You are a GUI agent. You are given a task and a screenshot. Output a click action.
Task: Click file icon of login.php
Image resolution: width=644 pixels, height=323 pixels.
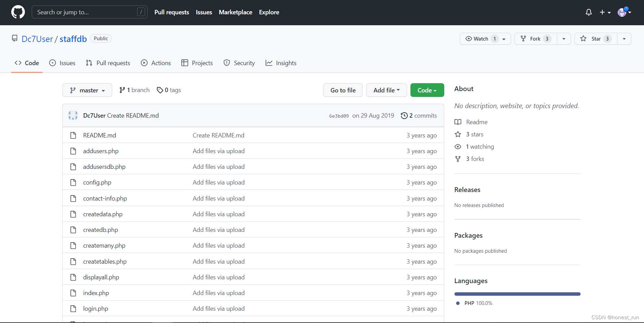(73, 309)
